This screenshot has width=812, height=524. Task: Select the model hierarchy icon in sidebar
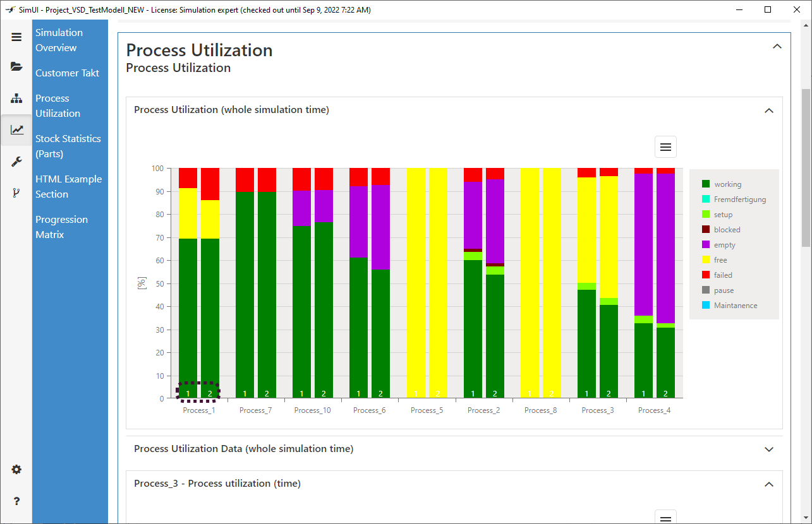pyautogui.click(x=16, y=98)
